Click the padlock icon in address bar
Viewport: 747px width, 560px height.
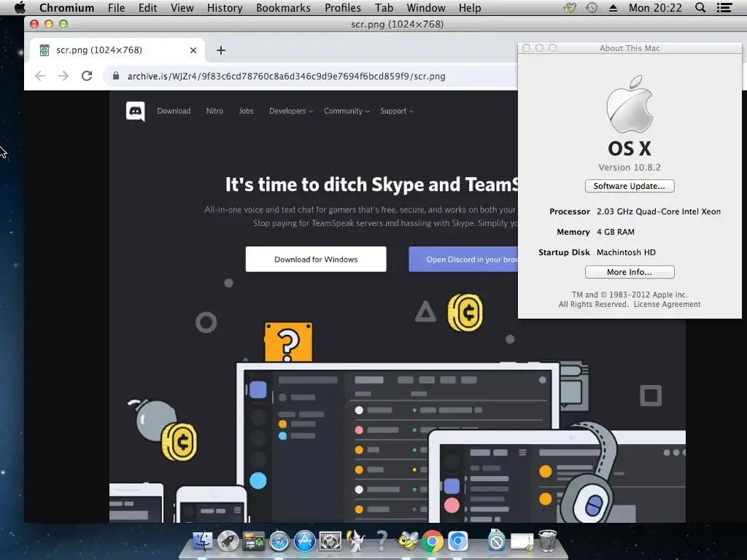click(x=115, y=76)
